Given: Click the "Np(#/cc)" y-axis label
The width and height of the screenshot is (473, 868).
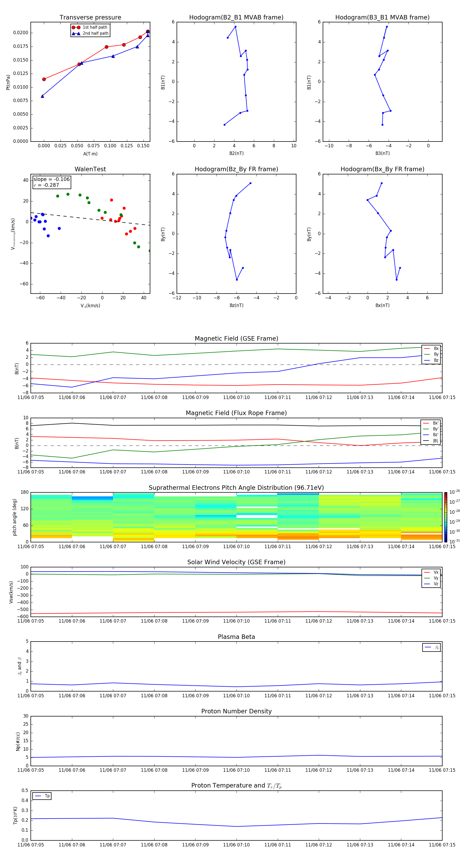Looking at the screenshot, I should point(18,741).
